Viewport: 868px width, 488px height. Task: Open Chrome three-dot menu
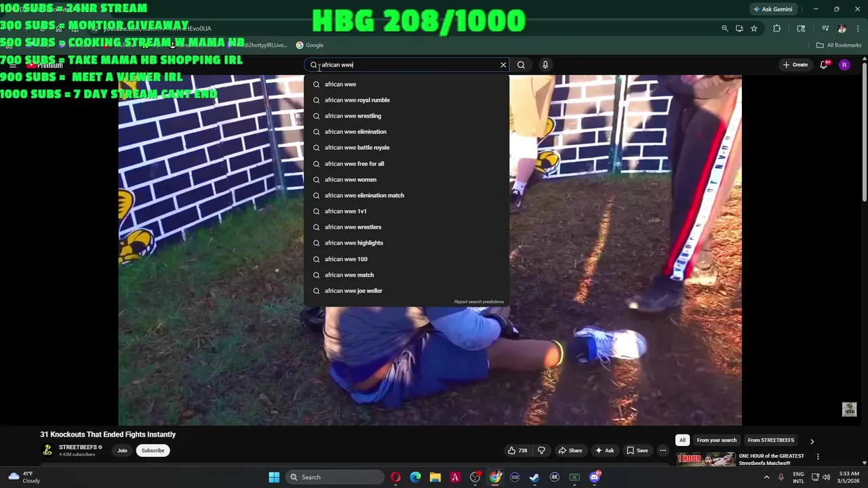pos(859,28)
